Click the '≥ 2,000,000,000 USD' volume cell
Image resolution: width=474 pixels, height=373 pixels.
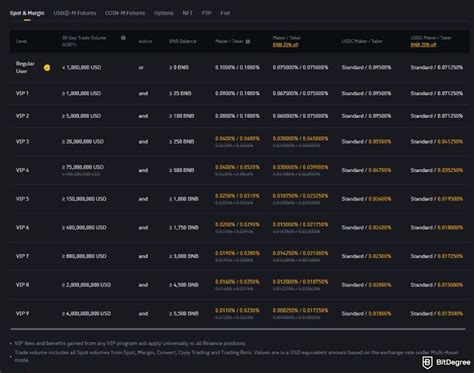(86, 285)
